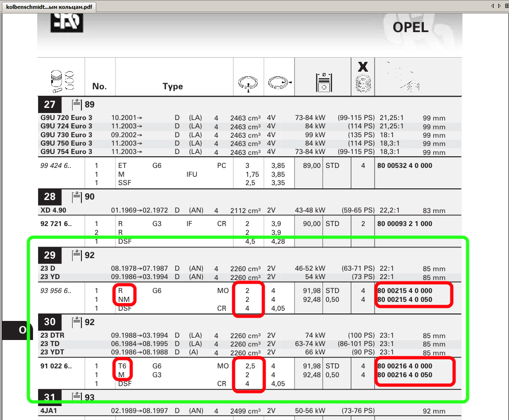Click engine code '23 D'
The height and width of the screenshot is (420, 509).
[x=48, y=269]
